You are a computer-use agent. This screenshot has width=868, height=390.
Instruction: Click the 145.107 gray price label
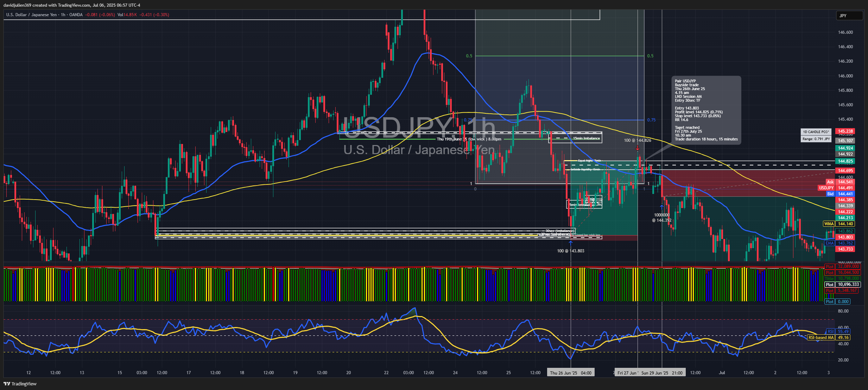[845, 141]
